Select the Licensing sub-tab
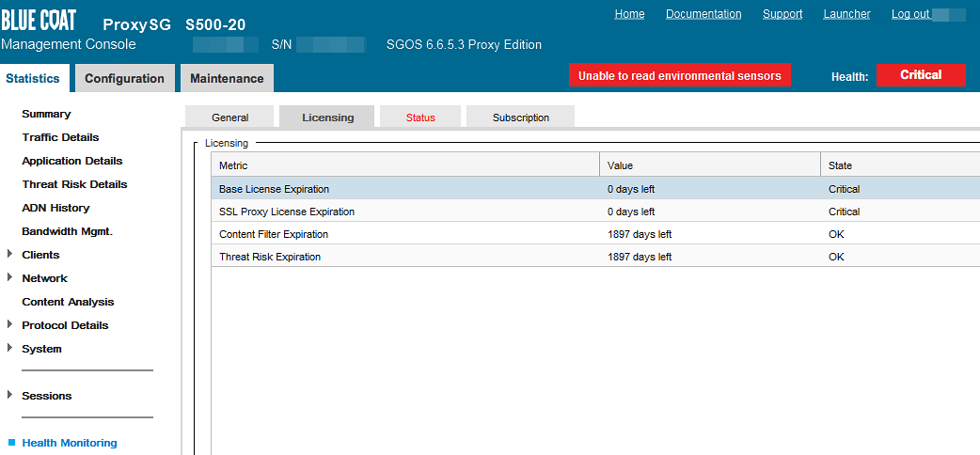This screenshot has height=455, width=980. [x=327, y=117]
